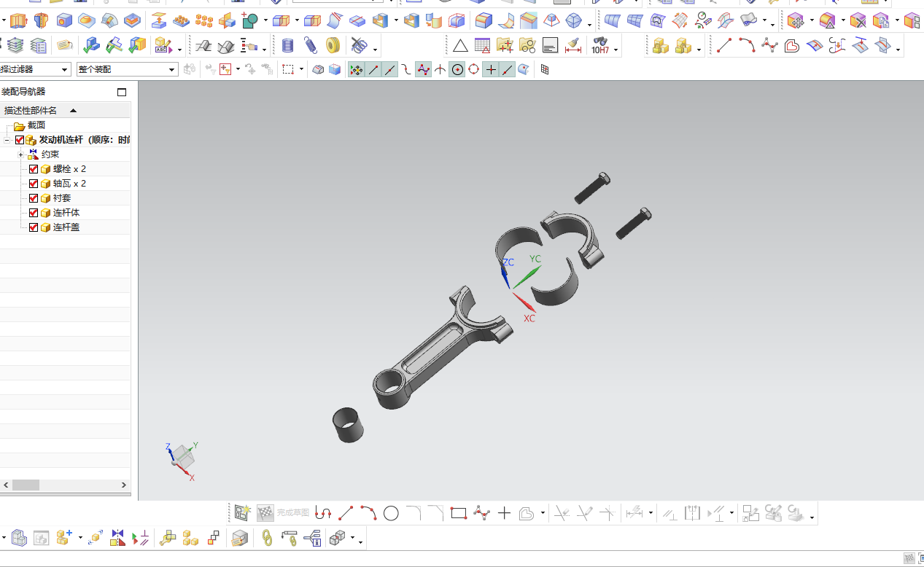This screenshot has width=924, height=567.
Task: Uncheck the 轴瓦 x 2 component checkbox
Action: (34, 184)
